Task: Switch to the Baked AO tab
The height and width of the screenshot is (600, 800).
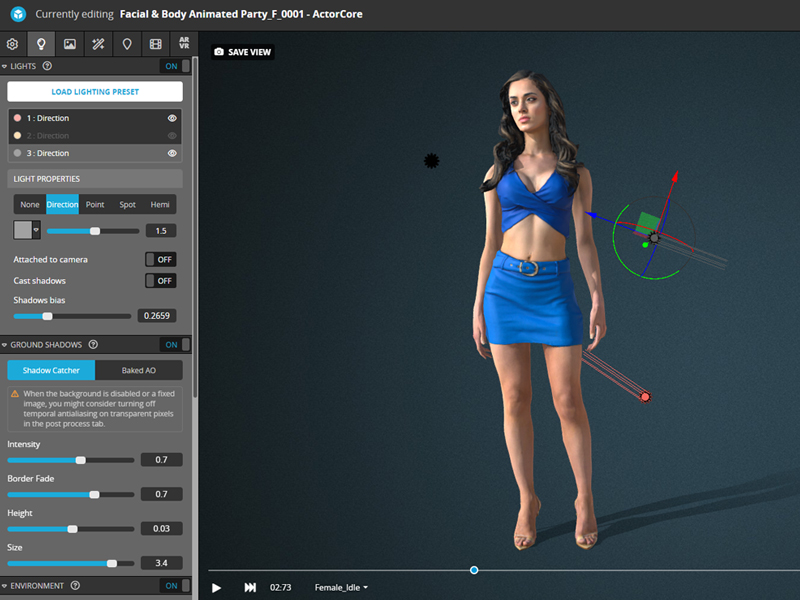Action: pos(138,370)
